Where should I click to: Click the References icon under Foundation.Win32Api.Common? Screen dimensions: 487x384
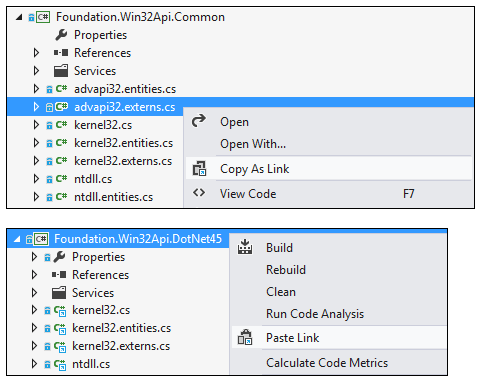click(61, 53)
